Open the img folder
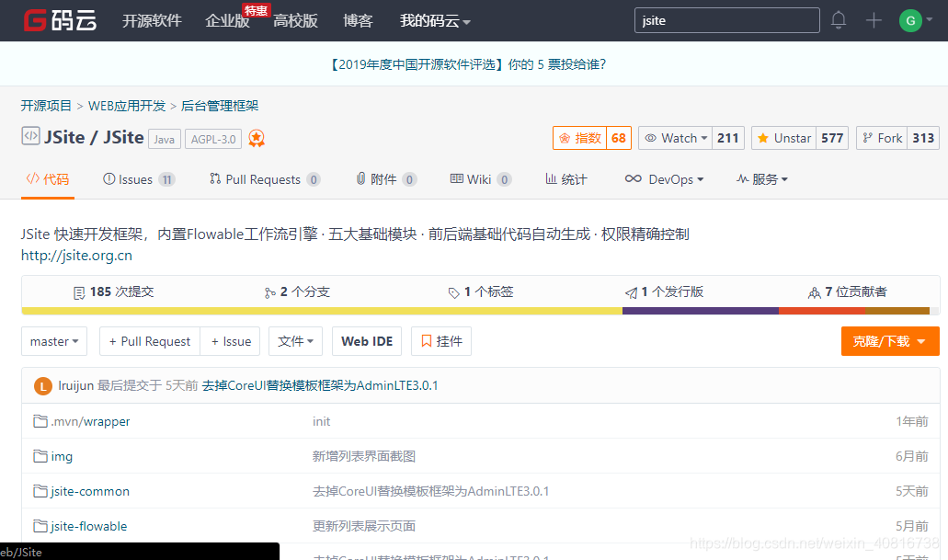The image size is (948, 560). tap(62, 457)
